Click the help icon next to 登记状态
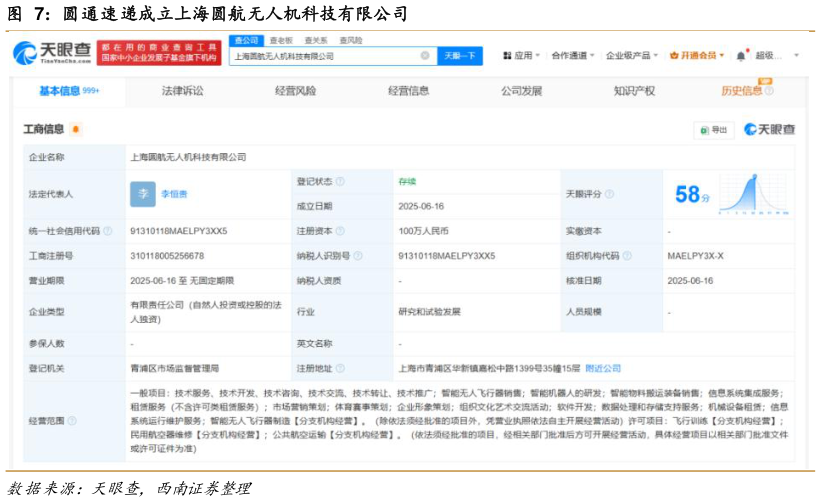Image resolution: width=821 pixels, height=502 pixels. (x=340, y=182)
